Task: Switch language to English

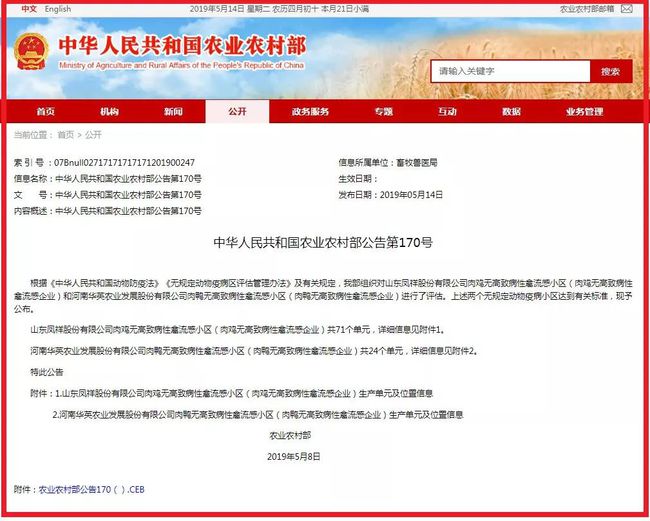Action: (x=58, y=9)
